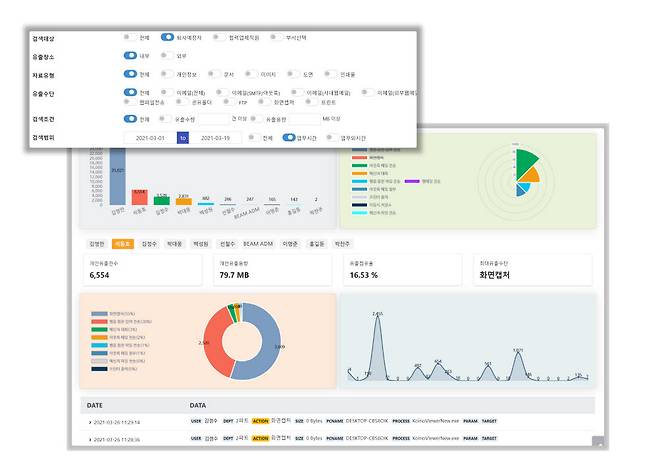Image resolution: width=658 pixels, height=473 pixels.
Task: Select the 이동호 user tab
Action: (123, 243)
